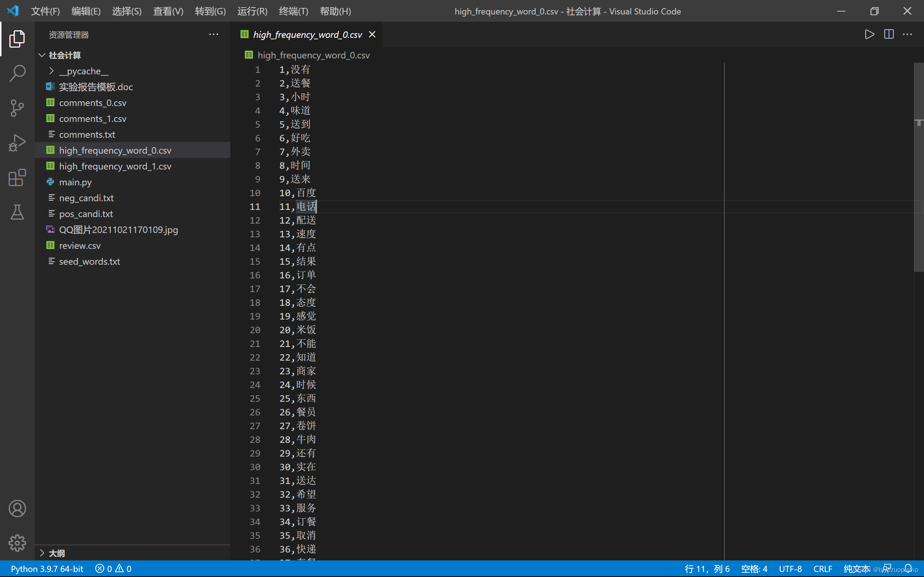Viewport: 924px width, 577px height.
Task: Open the Accounts icon menu
Action: pyautogui.click(x=17, y=508)
